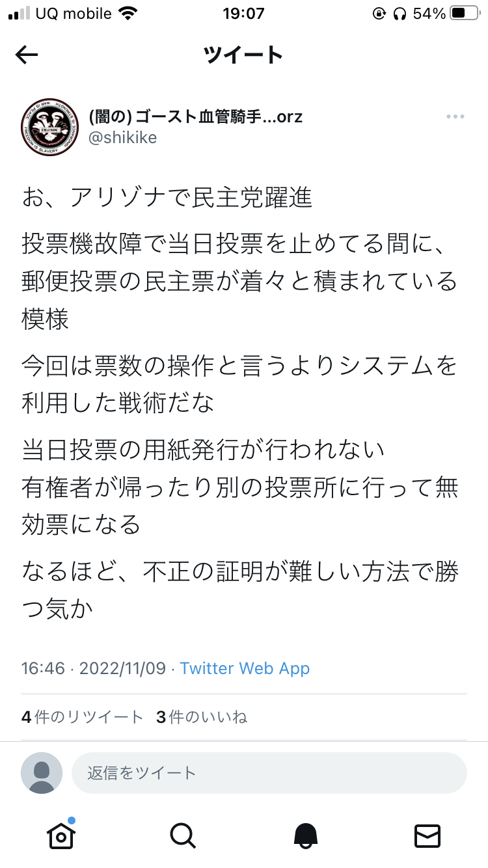Tap the back arrow in the header

coord(27,55)
